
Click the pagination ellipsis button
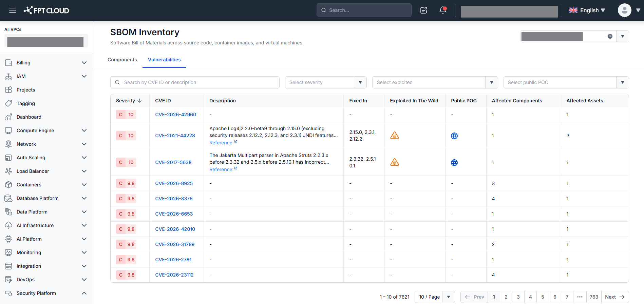(580, 297)
